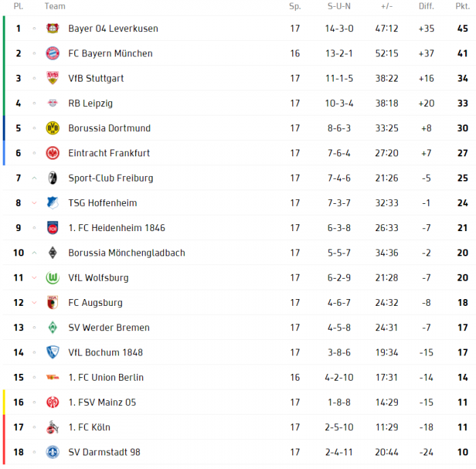Click the 1. FC Köln goat crest
Screen dimensions: 476x469
point(52,427)
